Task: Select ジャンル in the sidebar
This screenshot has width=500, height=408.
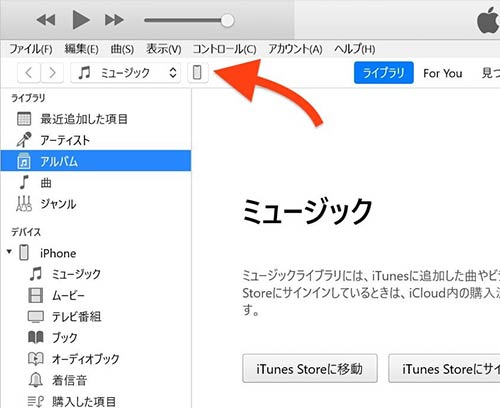Action: 96,204
